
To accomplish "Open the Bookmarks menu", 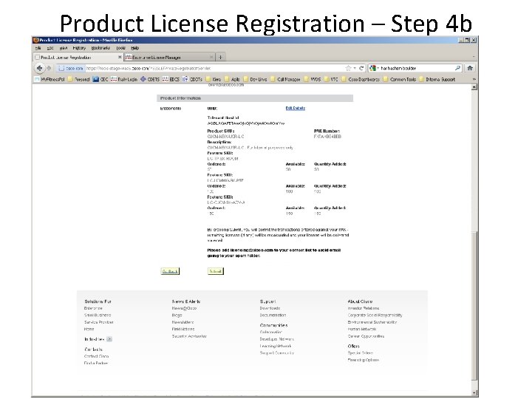I will tap(100, 48).
